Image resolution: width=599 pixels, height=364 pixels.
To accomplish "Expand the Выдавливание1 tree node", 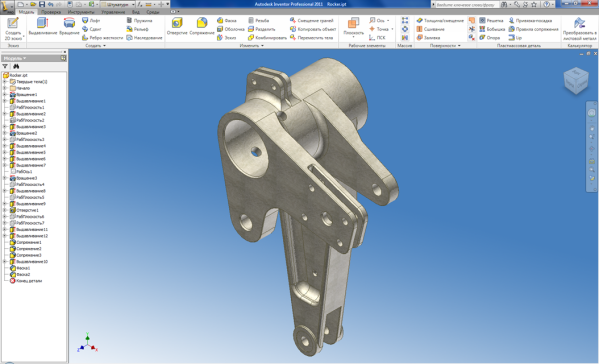I will (x=5, y=101).
